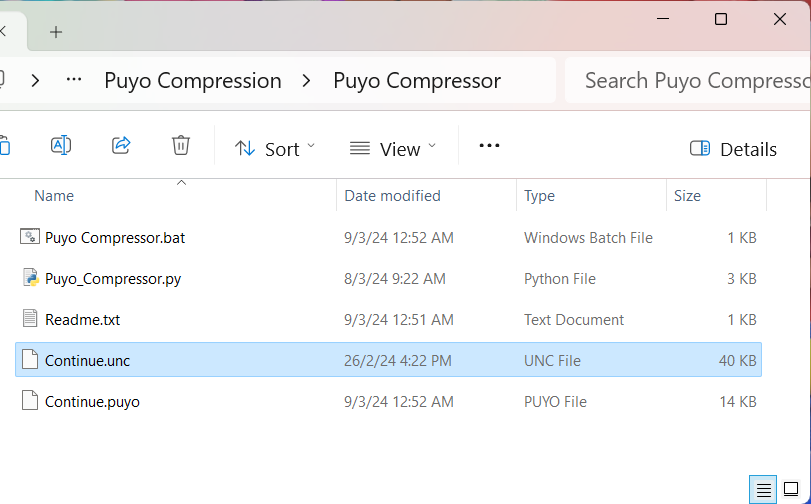
Task: Sort by Date modified column header
Action: 393,196
